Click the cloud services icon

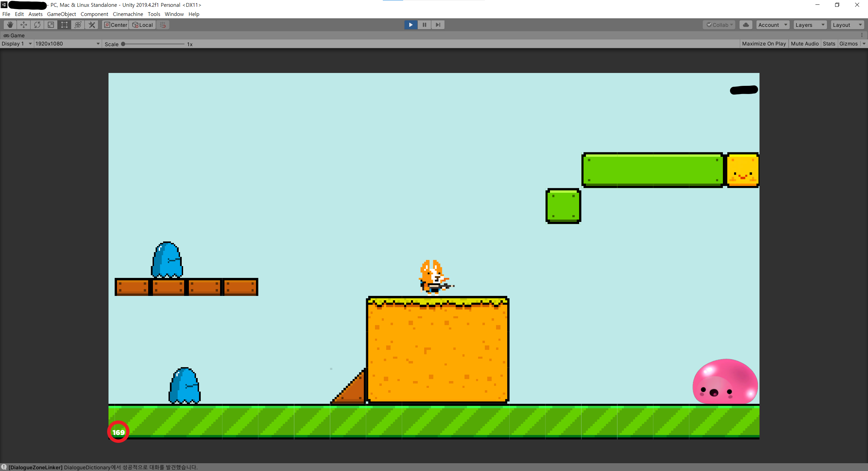click(746, 25)
